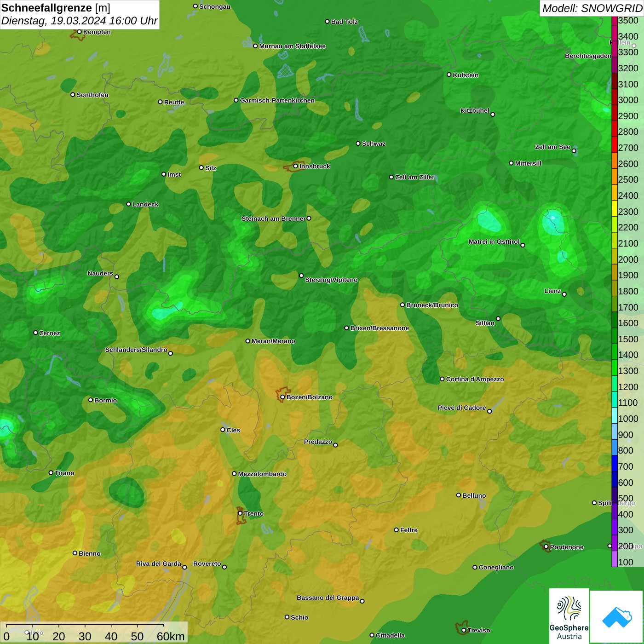The width and height of the screenshot is (644, 644).
Task: Click the '60km' scale bar label
Action: tap(171, 636)
